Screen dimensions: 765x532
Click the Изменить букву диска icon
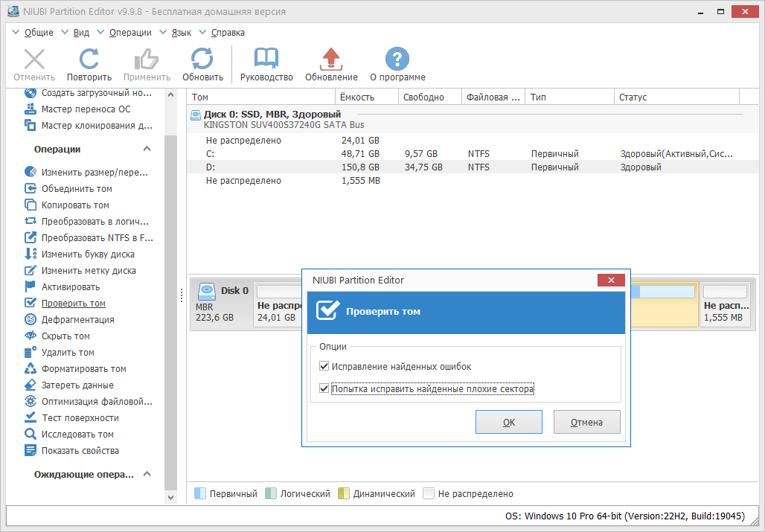(31, 254)
